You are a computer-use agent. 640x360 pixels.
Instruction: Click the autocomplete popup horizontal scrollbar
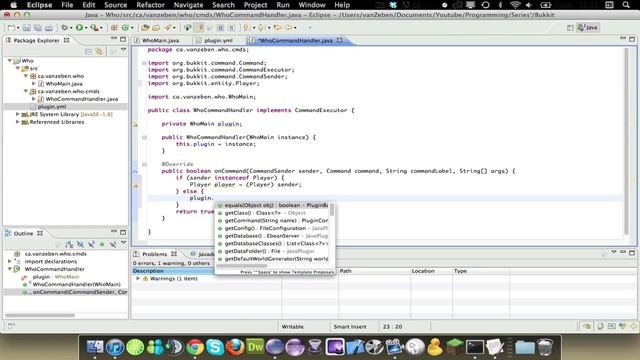coord(242,266)
